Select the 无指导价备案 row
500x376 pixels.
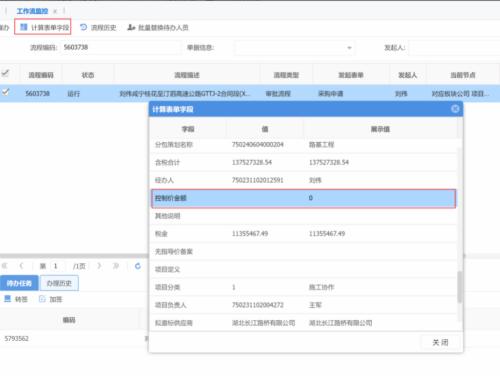pyautogui.click(x=303, y=252)
